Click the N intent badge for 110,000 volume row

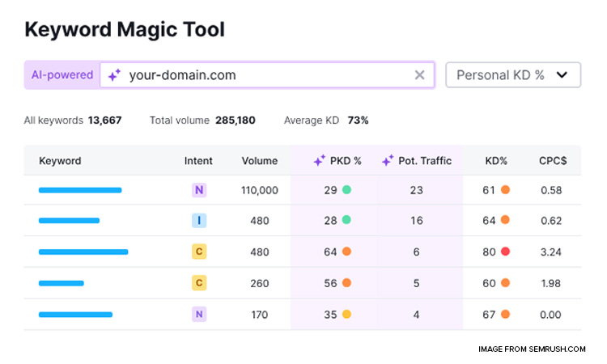[x=199, y=190]
